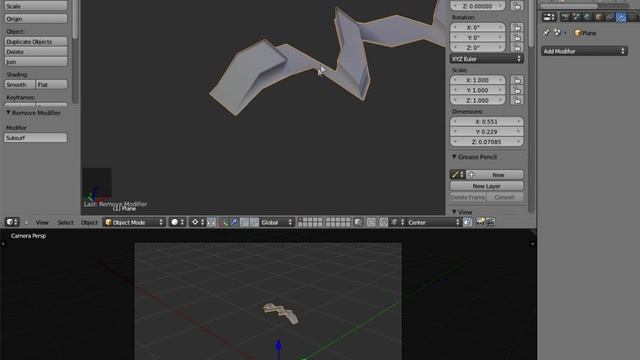The height and width of the screenshot is (360, 640).
Task: Open the pivot point selector
Action: tap(198, 222)
